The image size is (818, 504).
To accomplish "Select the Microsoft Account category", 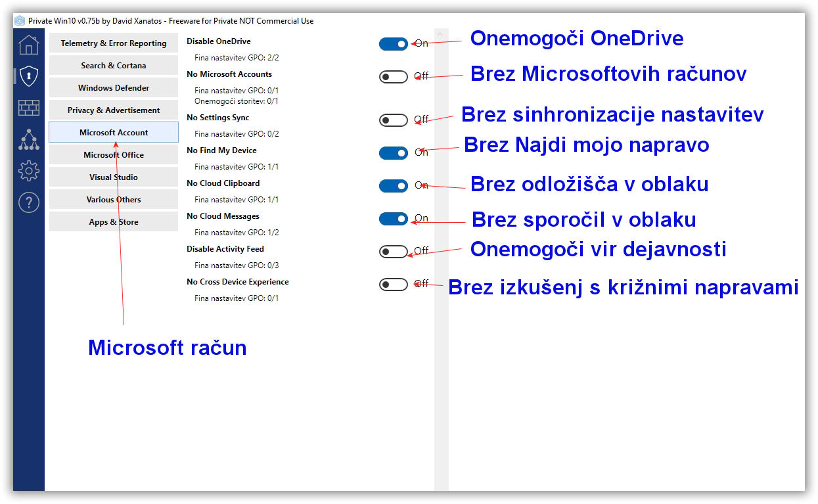I will tap(114, 133).
